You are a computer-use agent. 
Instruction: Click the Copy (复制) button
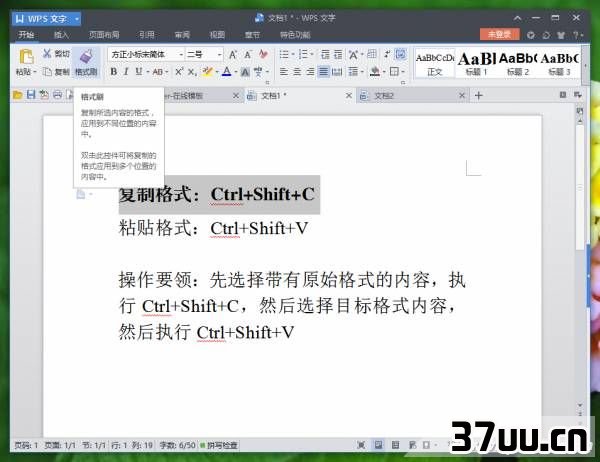[56, 72]
